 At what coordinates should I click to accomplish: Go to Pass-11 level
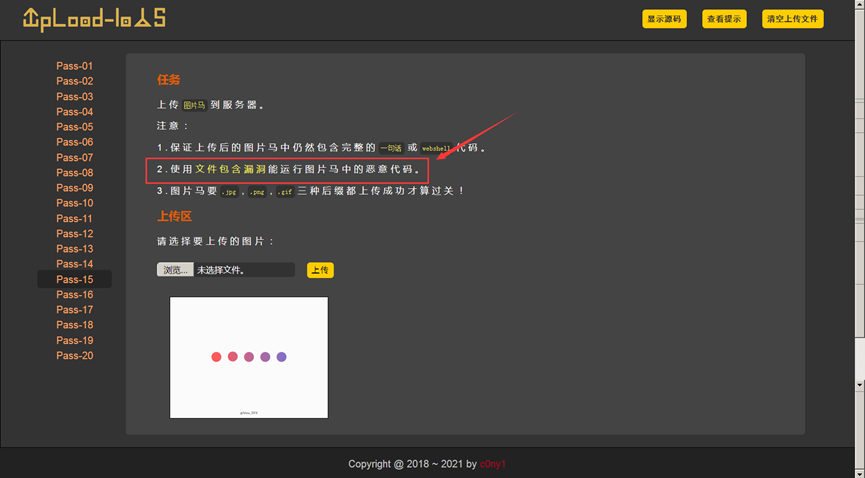tap(74, 219)
